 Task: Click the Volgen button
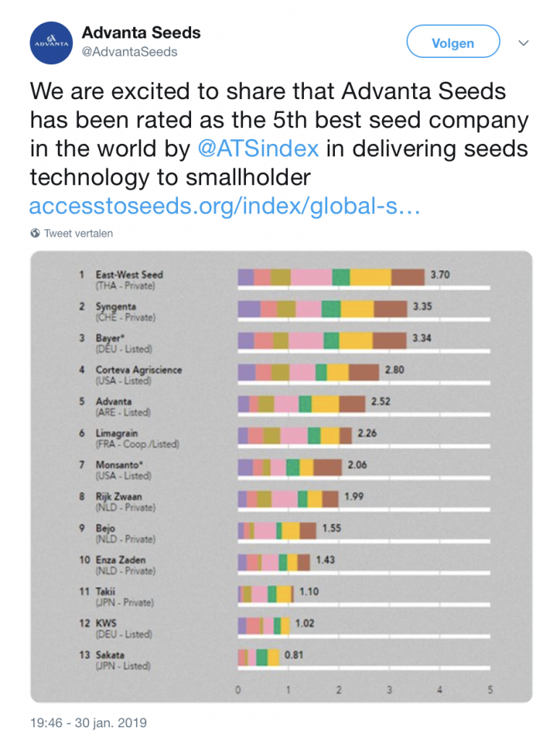coord(453,41)
